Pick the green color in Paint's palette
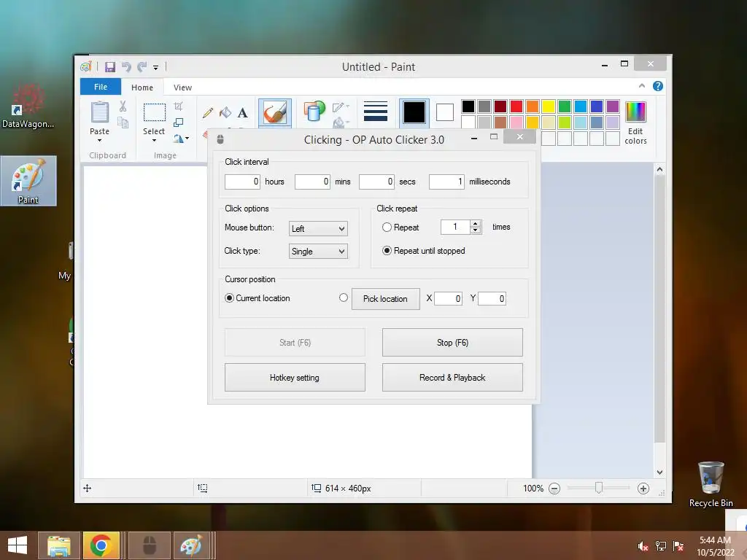Image resolution: width=747 pixels, height=560 pixels. point(565,106)
